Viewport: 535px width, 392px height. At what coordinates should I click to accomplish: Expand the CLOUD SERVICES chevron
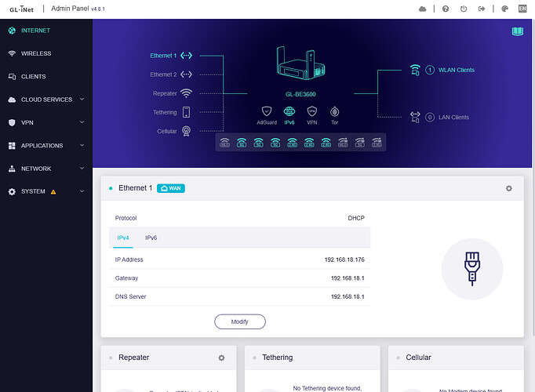82,100
